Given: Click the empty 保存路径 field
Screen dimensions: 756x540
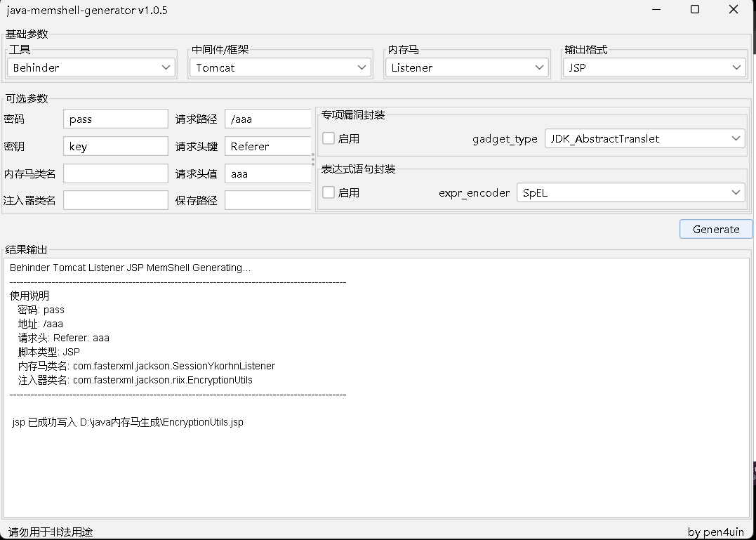Looking at the screenshot, I should 267,199.
